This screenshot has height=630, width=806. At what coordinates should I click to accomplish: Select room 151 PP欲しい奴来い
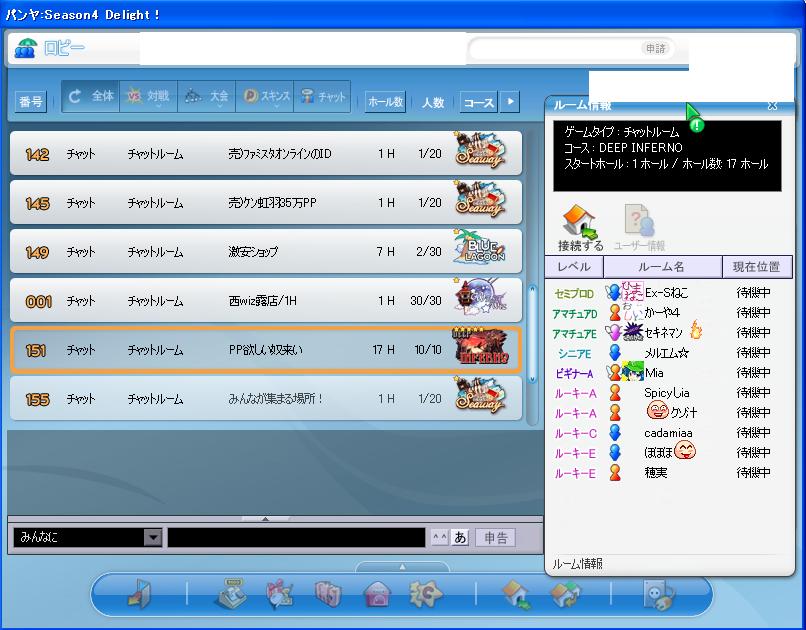tap(266, 349)
